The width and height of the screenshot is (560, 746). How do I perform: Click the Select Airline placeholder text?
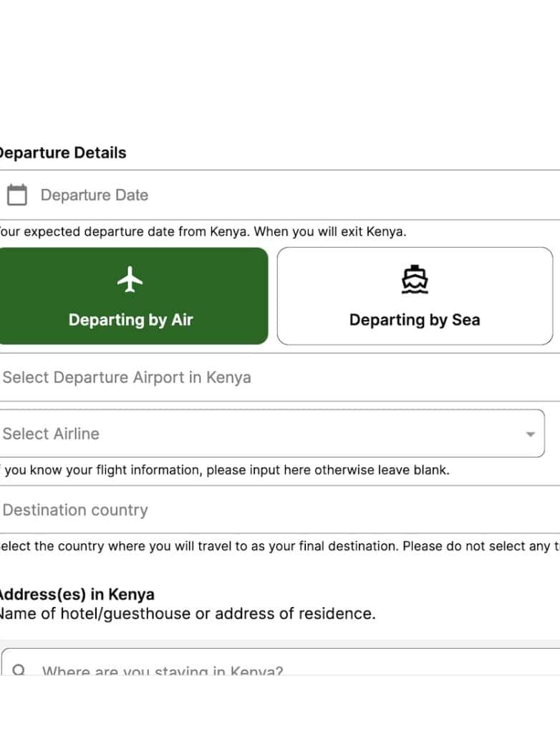pyautogui.click(x=52, y=434)
